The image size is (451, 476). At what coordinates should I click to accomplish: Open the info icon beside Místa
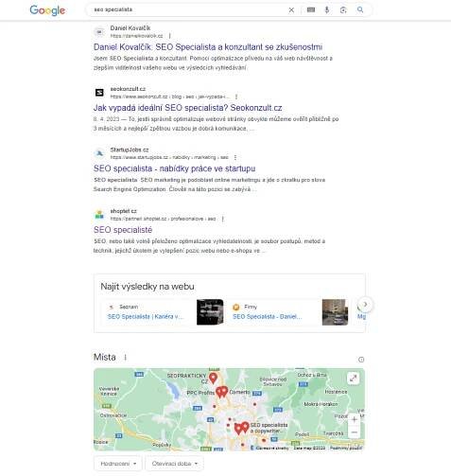click(x=361, y=360)
